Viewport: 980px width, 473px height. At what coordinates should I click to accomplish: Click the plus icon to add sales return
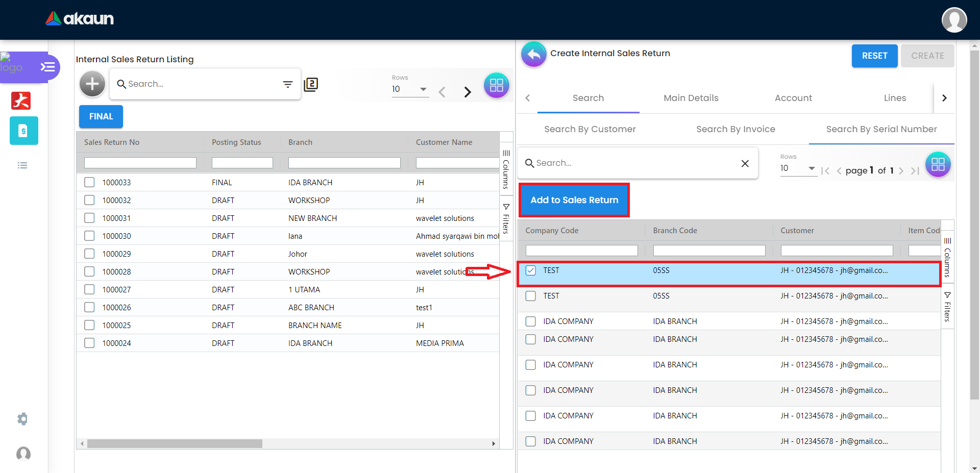point(92,84)
